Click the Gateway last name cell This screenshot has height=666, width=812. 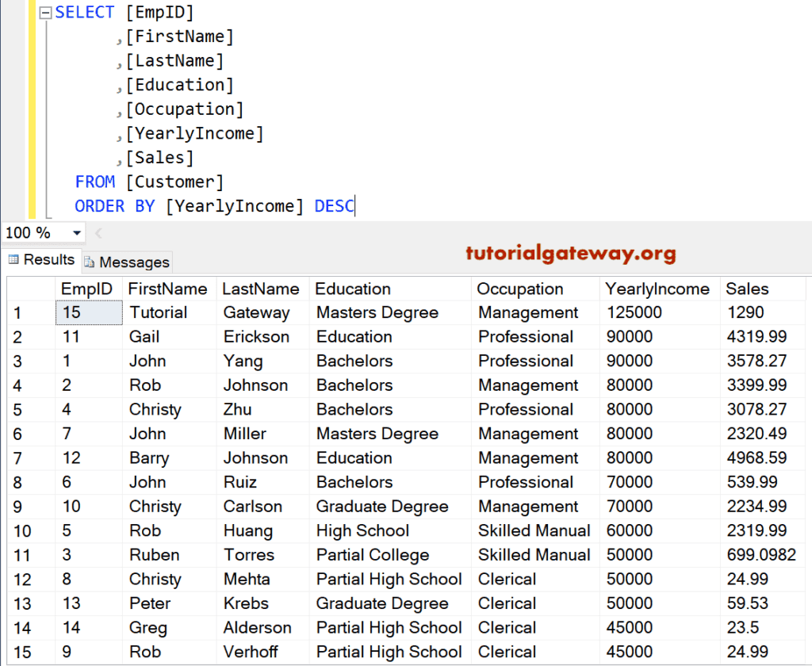click(x=262, y=313)
